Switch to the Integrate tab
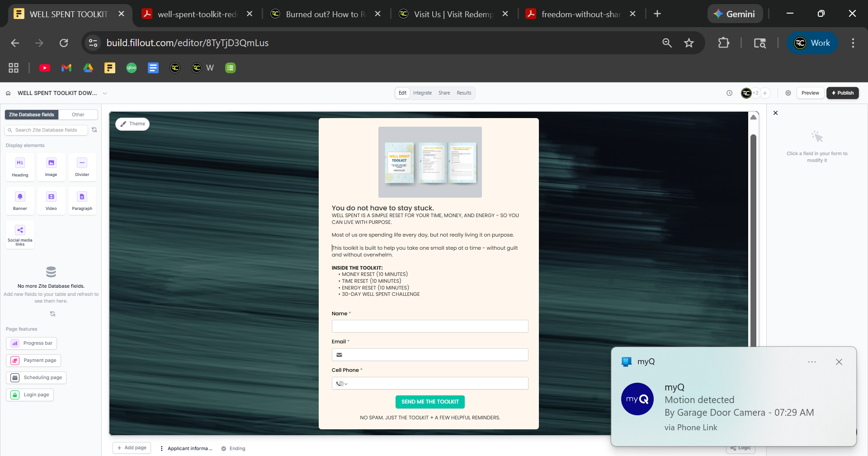The image size is (868, 456). tap(422, 93)
